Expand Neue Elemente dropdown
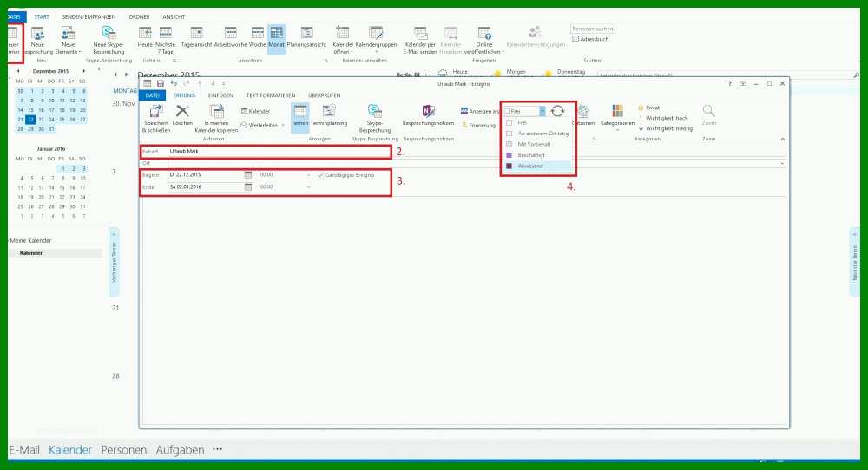Screen dimensions: 868x470 click(x=80, y=52)
